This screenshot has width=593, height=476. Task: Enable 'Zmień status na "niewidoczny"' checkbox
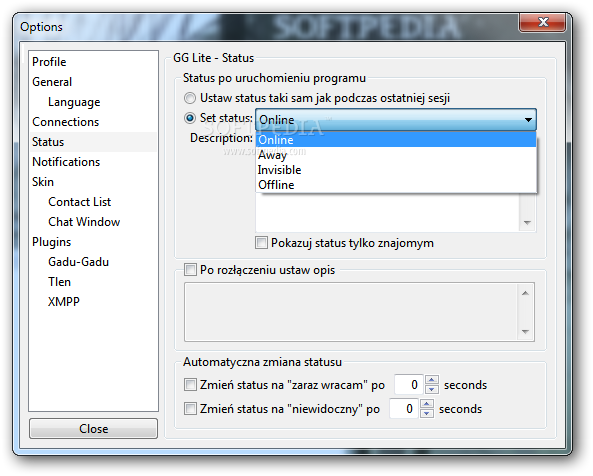pos(190,409)
